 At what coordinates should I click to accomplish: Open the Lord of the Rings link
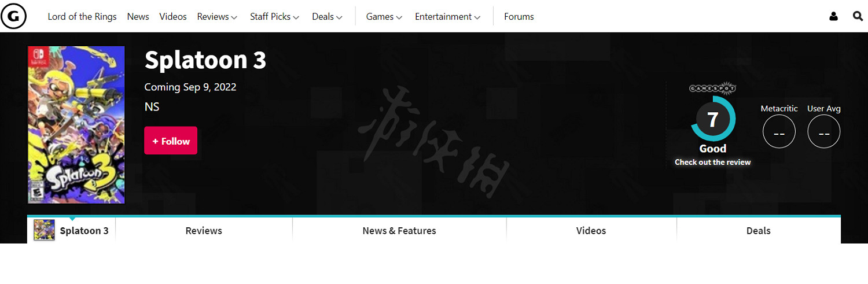(82, 17)
